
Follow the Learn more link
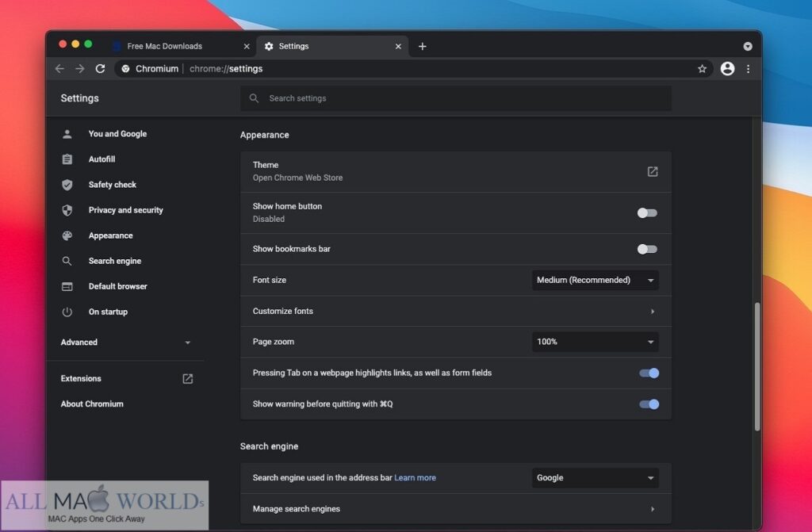pyautogui.click(x=415, y=477)
